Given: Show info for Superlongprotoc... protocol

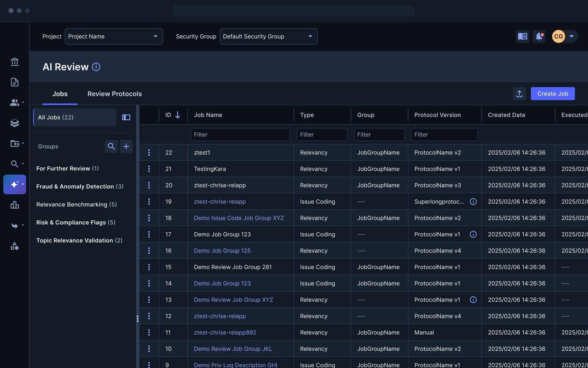Looking at the screenshot, I should coord(473,202).
